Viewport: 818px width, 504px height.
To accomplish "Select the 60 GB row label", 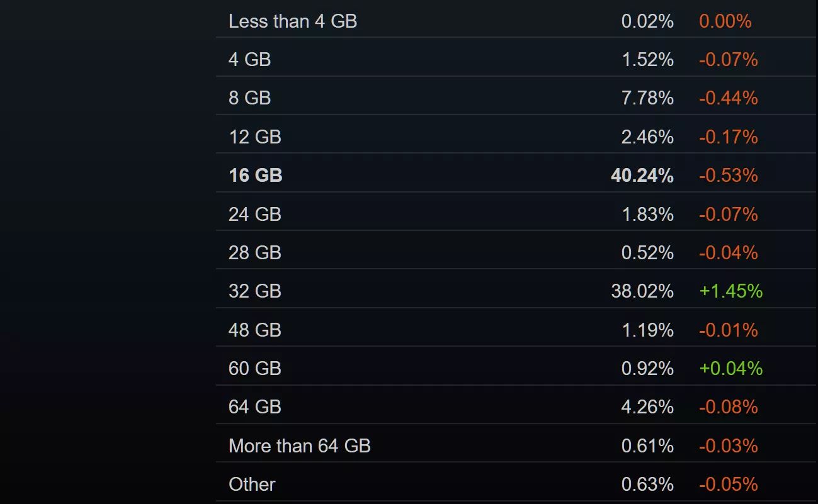I will [x=254, y=369].
